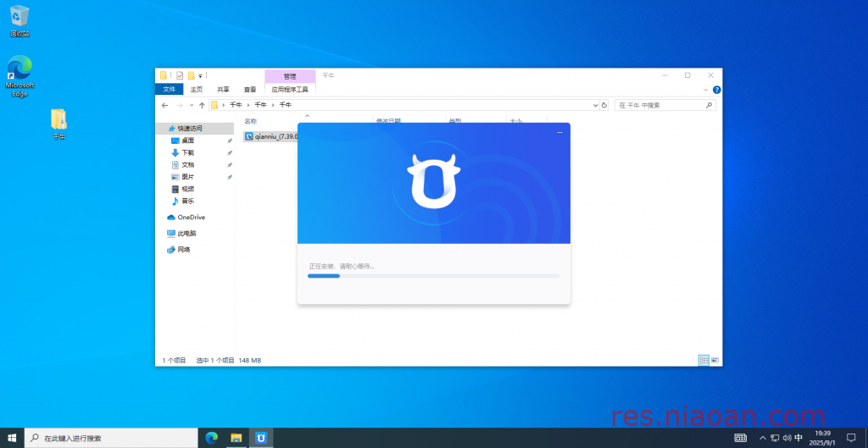Screen dimensions: 868x448
Task: Click the folder icon in Explorer title bar
Action: coord(164,75)
